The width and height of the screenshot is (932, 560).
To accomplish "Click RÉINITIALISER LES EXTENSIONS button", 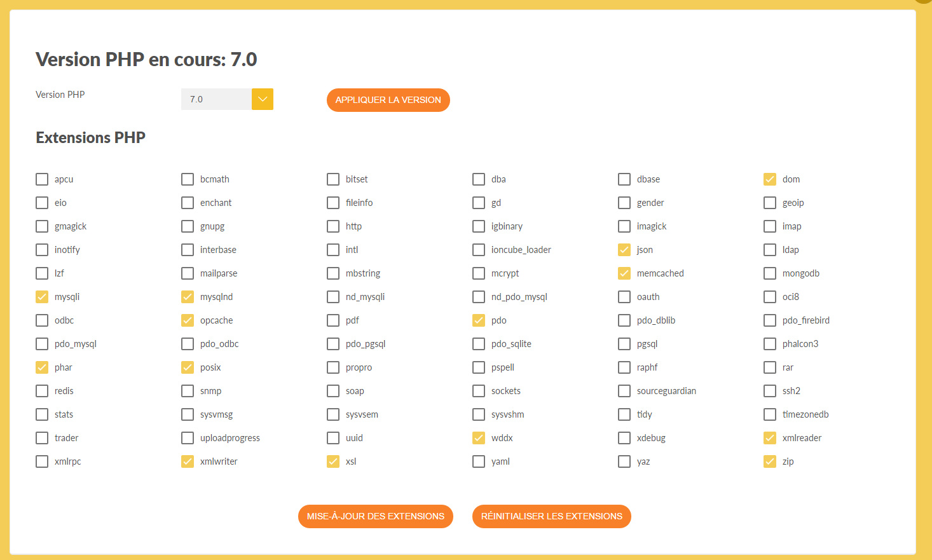I will 551,516.
